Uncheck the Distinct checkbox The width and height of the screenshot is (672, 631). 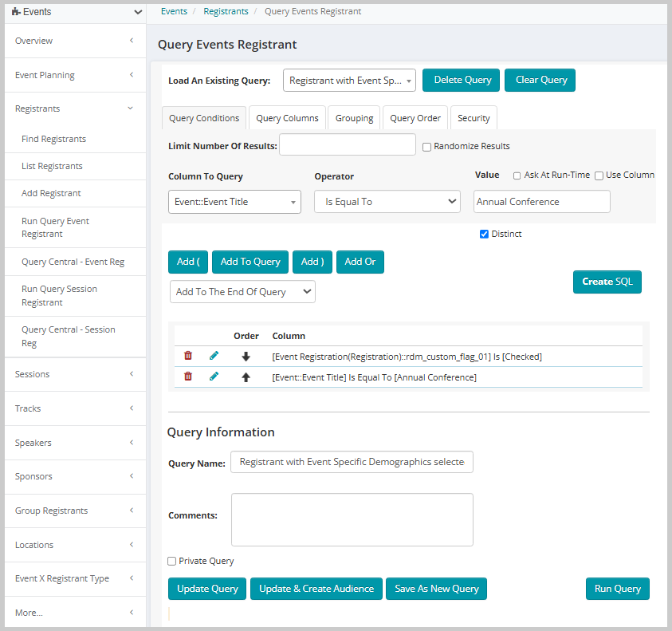(x=484, y=234)
